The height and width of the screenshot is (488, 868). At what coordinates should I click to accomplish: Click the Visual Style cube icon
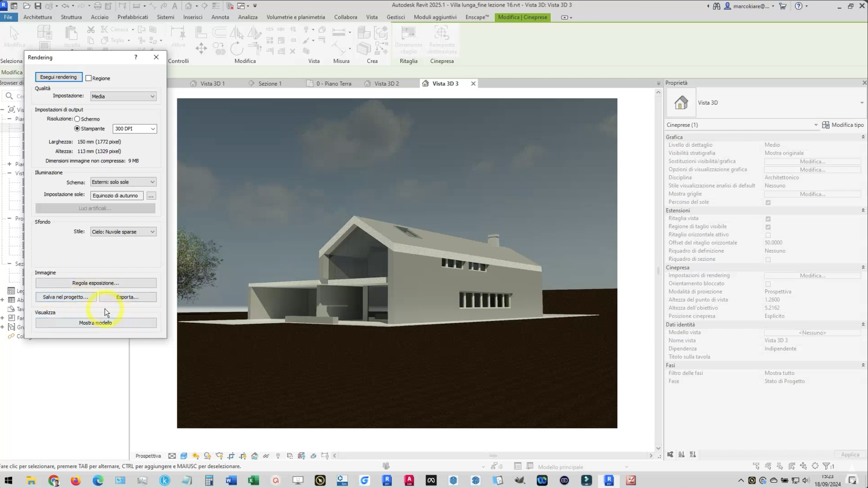tap(183, 456)
